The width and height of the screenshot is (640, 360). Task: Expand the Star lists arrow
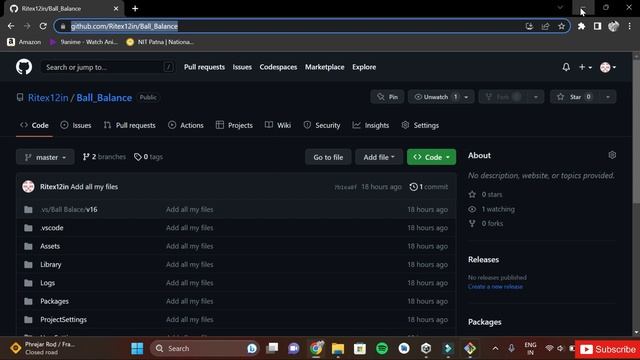click(x=608, y=97)
